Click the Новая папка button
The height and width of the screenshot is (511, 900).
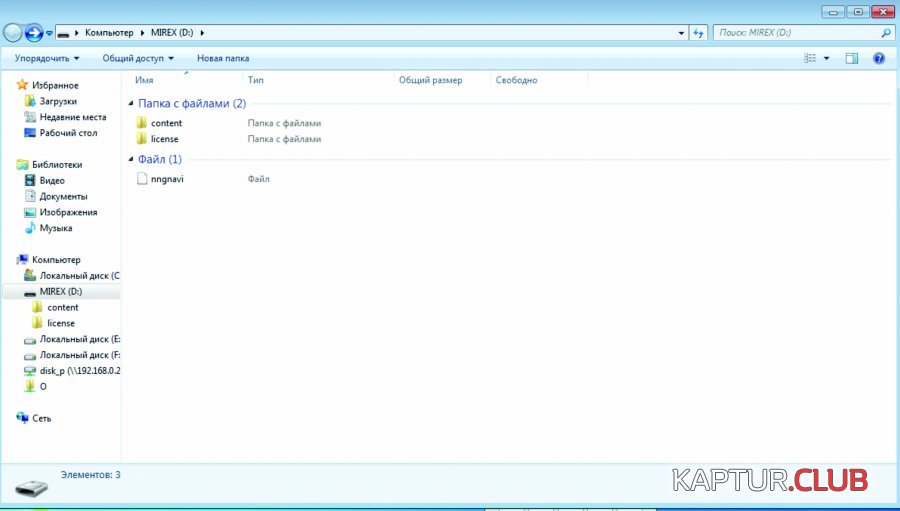tap(223, 59)
